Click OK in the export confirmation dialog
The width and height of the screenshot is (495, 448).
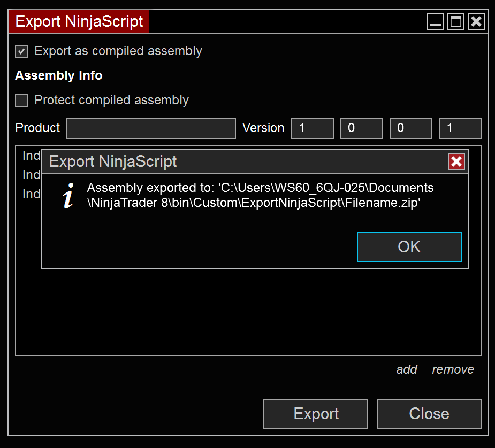pos(409,247)
